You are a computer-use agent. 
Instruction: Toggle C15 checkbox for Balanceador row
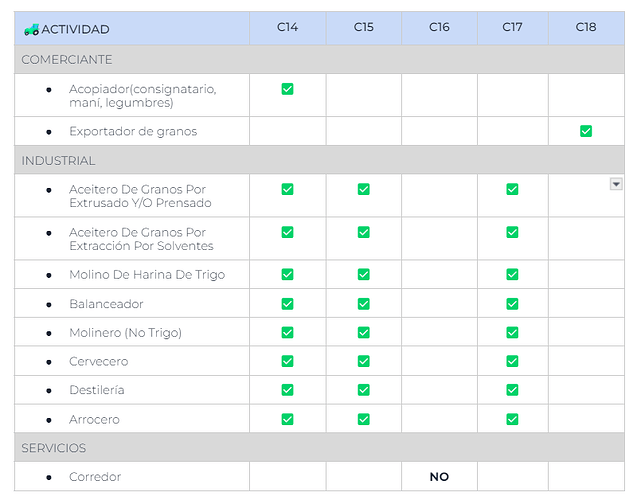[x=363, y=303]
